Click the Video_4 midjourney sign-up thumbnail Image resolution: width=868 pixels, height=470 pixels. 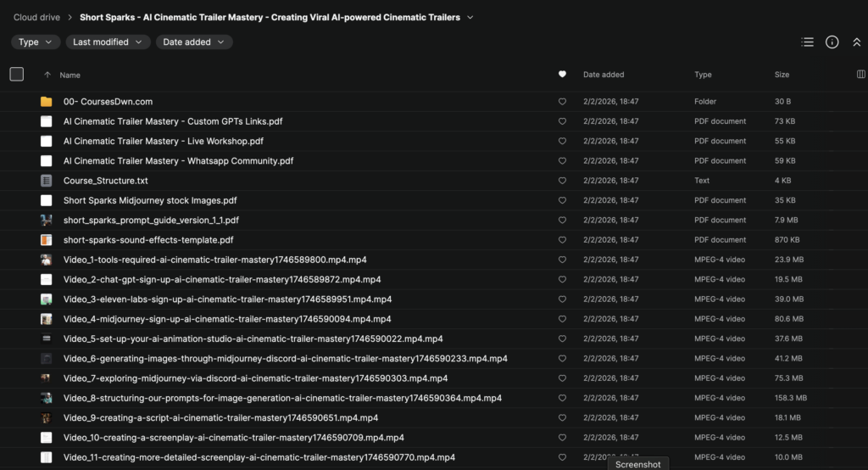point(47,319)
